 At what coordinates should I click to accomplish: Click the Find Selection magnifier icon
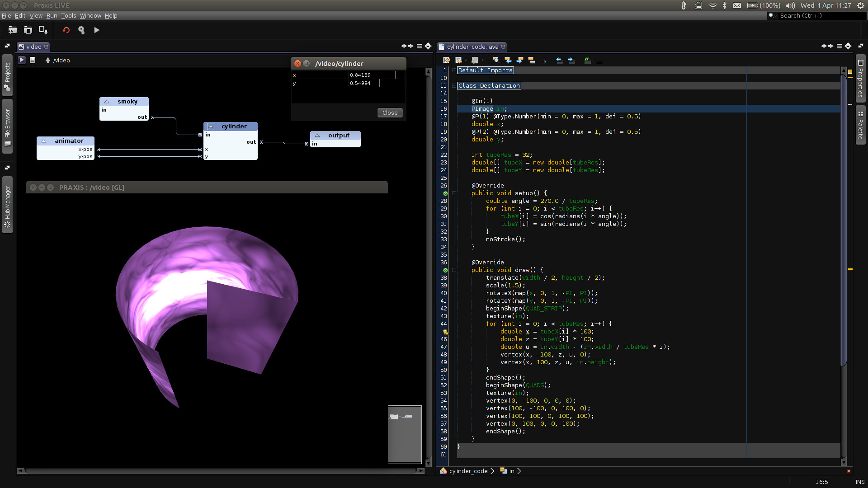pos(495,60)
